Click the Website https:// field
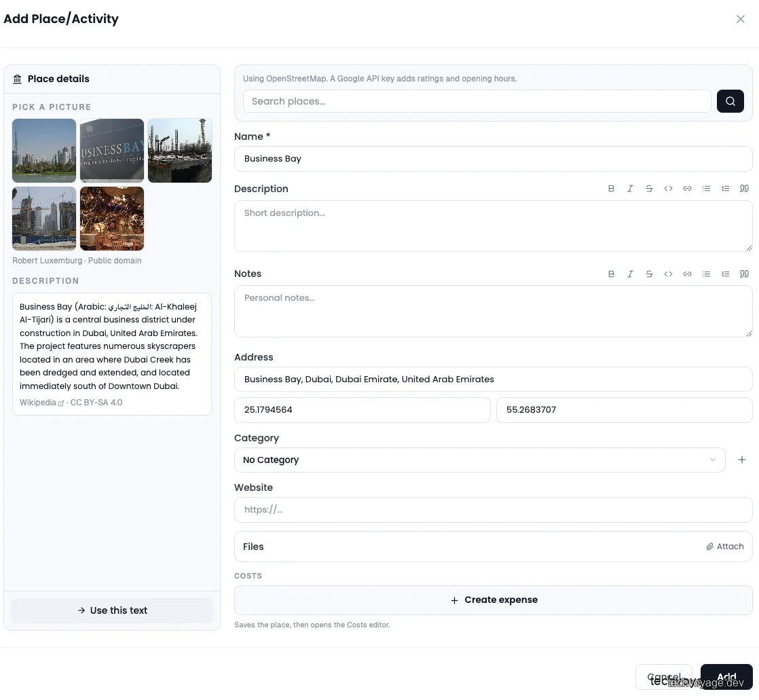759x700 pixels. point(494,510)
